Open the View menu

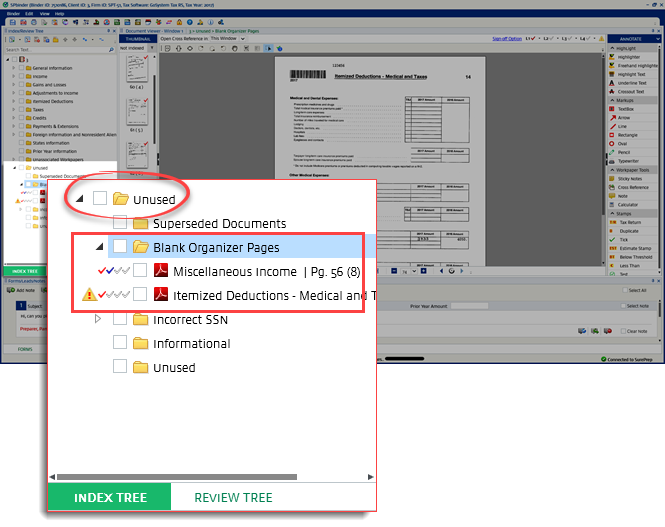point(45,13)
